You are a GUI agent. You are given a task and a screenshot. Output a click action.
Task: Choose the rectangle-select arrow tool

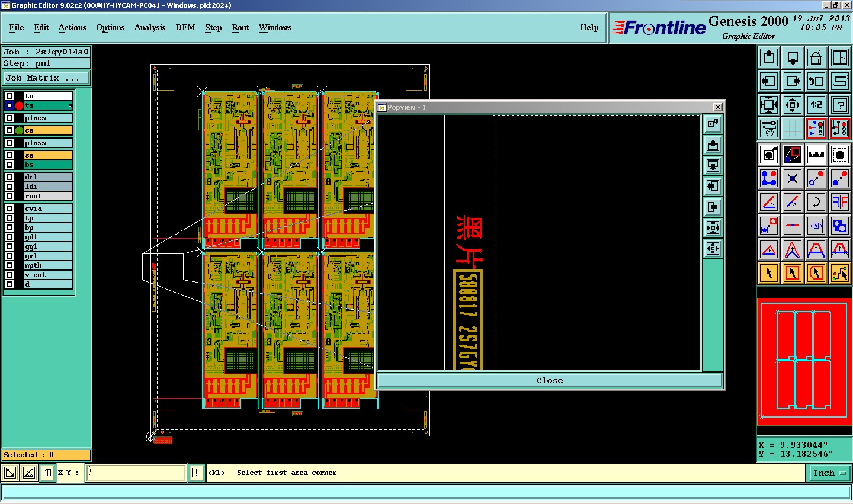click(x=793, y=273)
